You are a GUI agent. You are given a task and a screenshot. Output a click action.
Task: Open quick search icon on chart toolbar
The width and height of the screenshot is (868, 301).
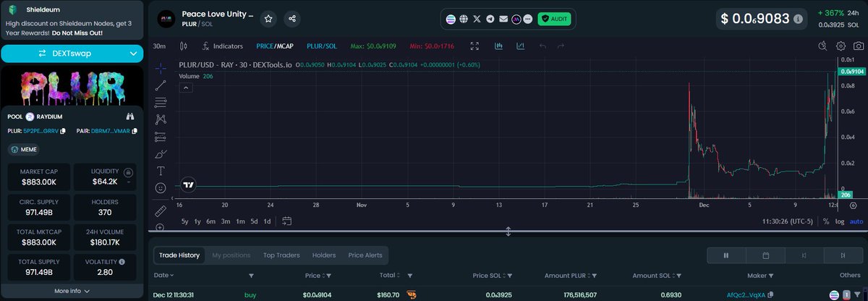click(x=822, y=46)
